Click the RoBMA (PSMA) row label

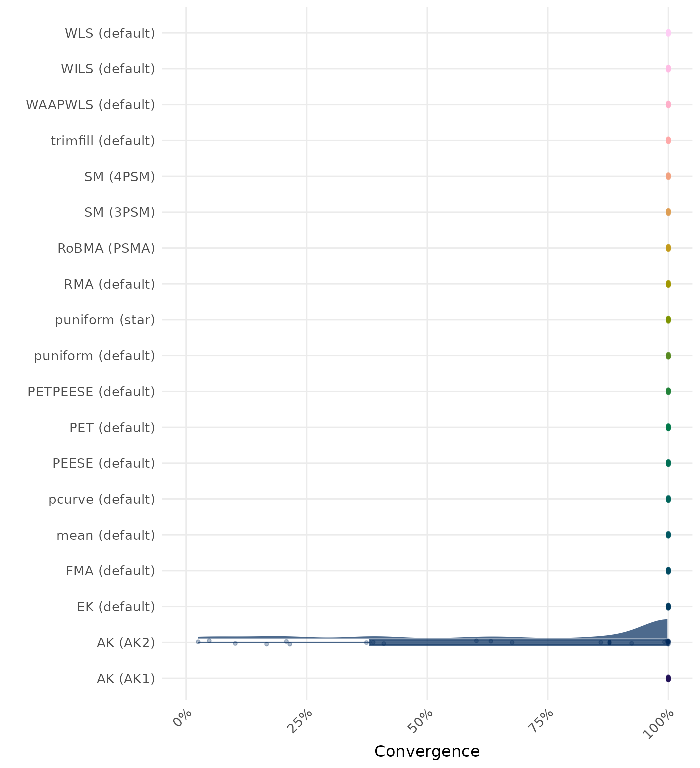click(x=106, y=248)
